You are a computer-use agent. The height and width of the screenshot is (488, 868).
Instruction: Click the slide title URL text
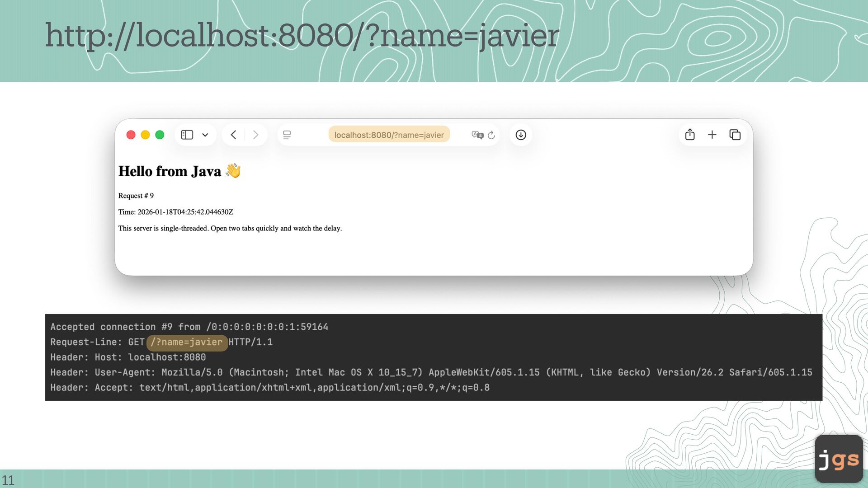point(302,35)
